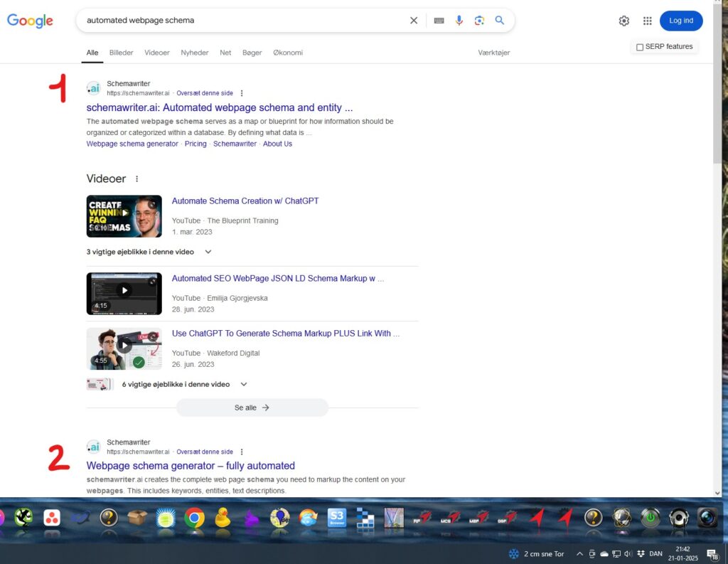
Task: Click the first Schemawriter .ai favicon
Action: click(x=94, y=88)
